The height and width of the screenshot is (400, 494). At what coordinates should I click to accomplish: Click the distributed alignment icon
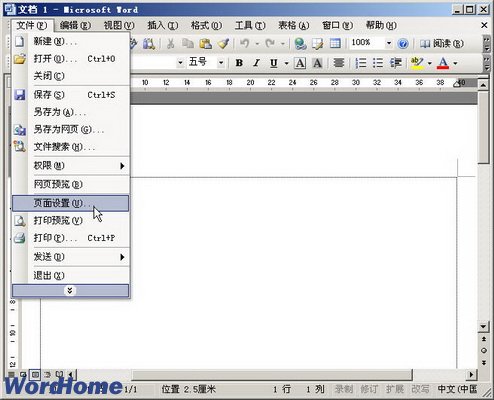tap(339, 63)
